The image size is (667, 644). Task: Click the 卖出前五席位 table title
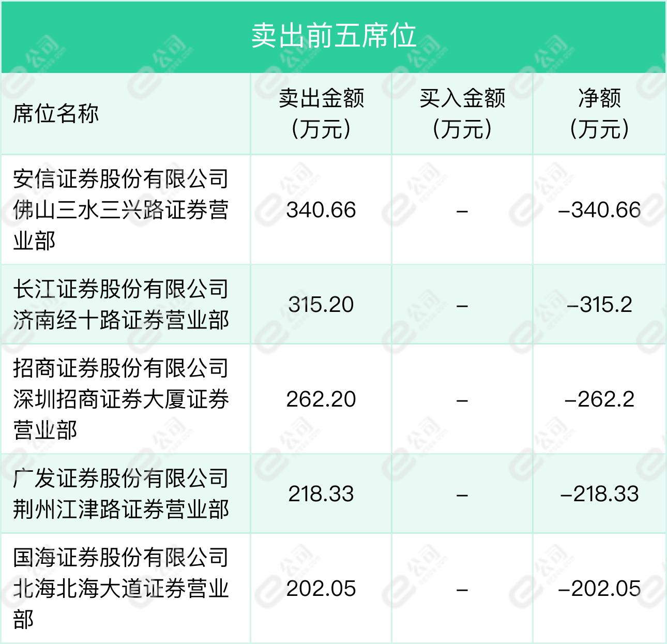(x=333, y=36)
